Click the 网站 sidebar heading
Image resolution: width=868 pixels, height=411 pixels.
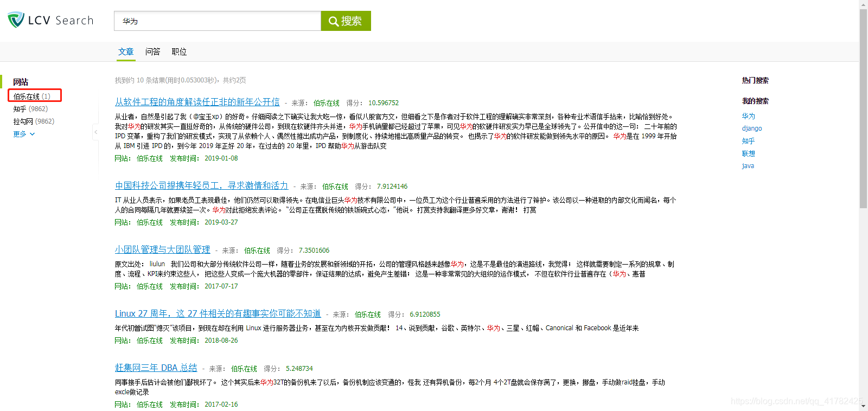pyautogui.click(x=21, y=82)
